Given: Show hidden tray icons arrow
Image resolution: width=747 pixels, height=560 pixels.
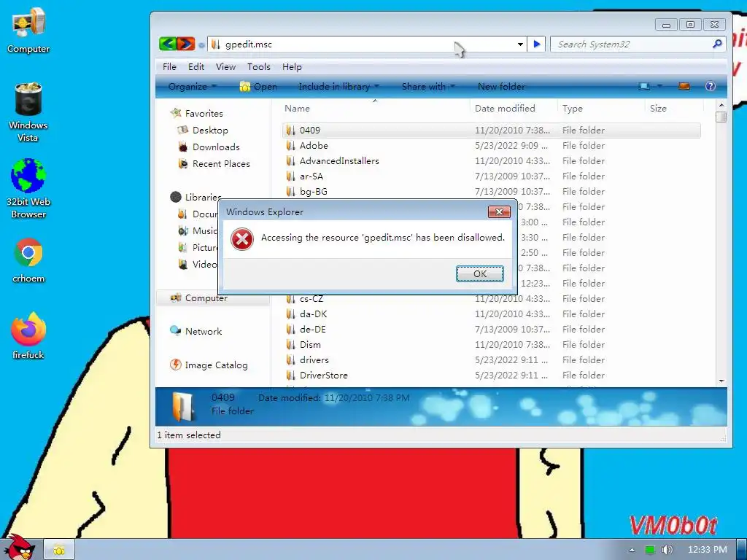Looking at the screenshot, I should coord(632,550).
